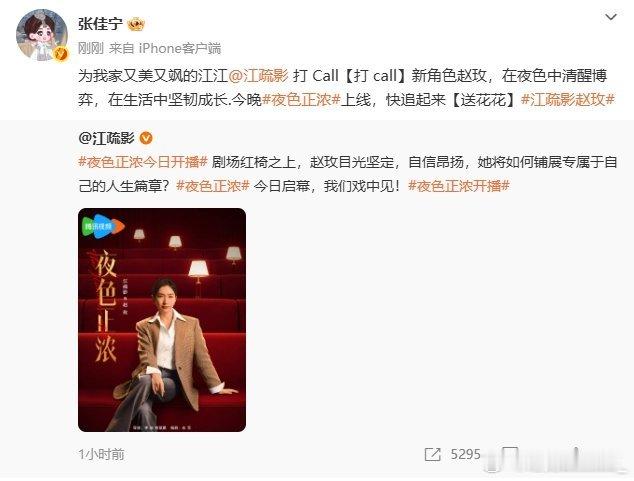
Task: Click the verified badge beside @江疏影
Action: coord(146,139)
